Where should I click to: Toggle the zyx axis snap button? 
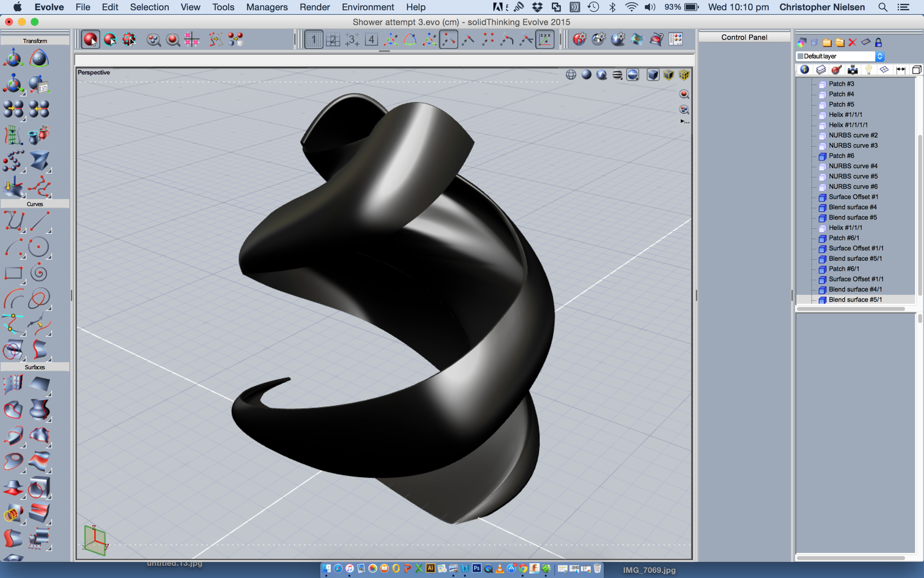click(545, 39)
